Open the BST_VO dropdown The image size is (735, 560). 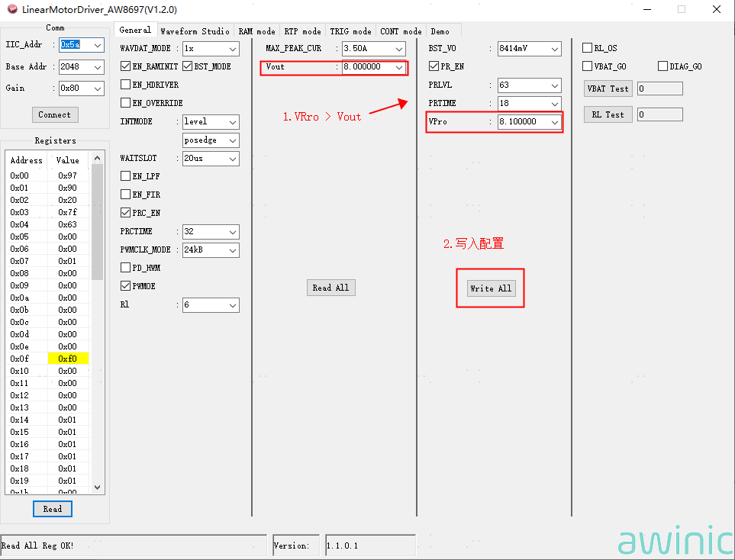[x=529, y=49]
